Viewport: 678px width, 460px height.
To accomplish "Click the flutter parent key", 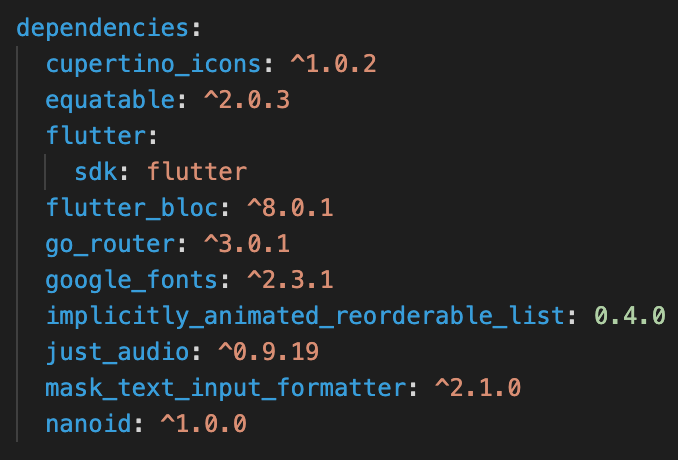I will click(x=96, y=136).
